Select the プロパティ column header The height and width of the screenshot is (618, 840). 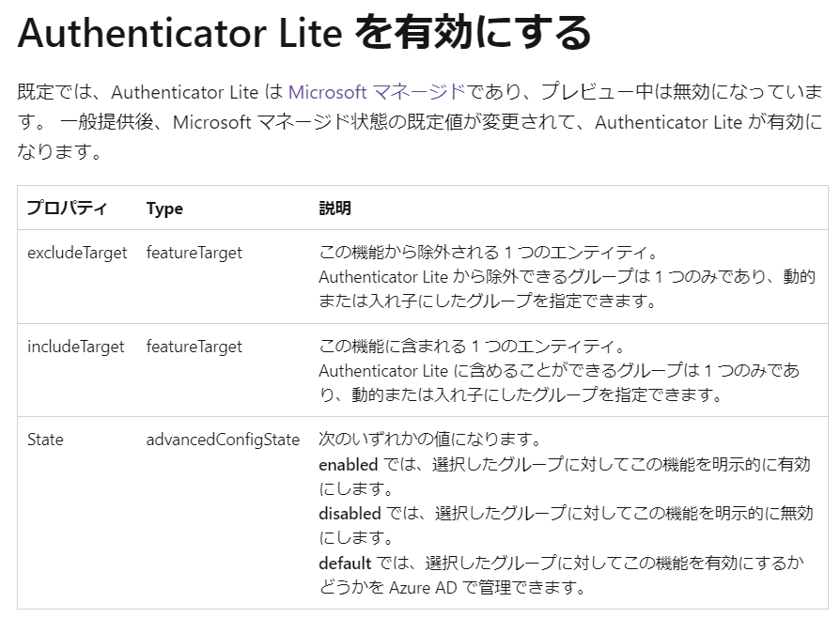pyautogui.click(x=67, y=208)
